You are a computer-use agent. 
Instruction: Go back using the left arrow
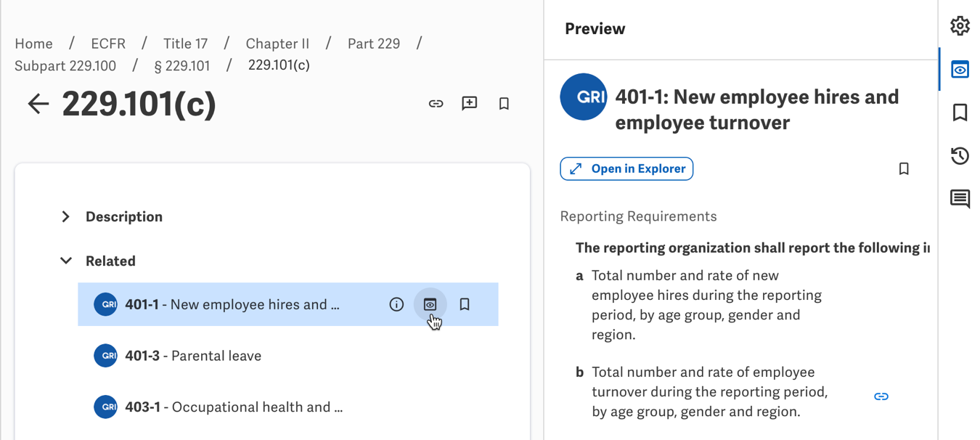[38, 104]
